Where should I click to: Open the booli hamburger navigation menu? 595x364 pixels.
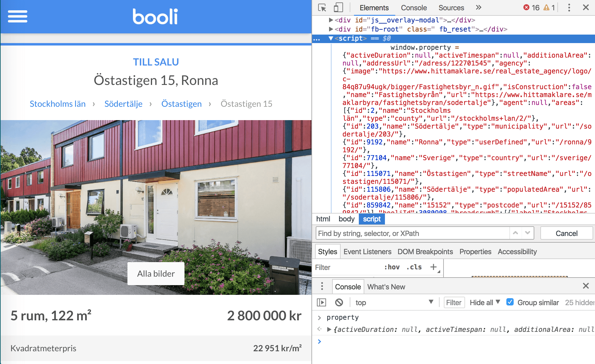17,17
